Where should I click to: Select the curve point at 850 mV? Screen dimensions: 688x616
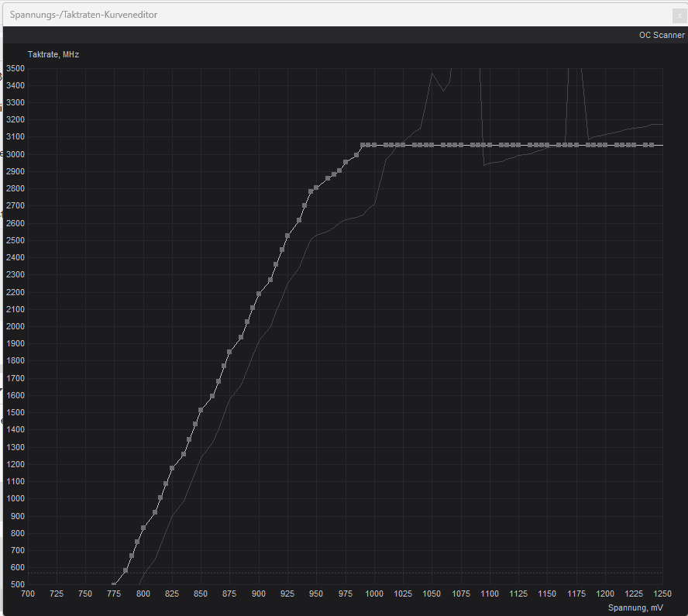(x=201, y=410)
